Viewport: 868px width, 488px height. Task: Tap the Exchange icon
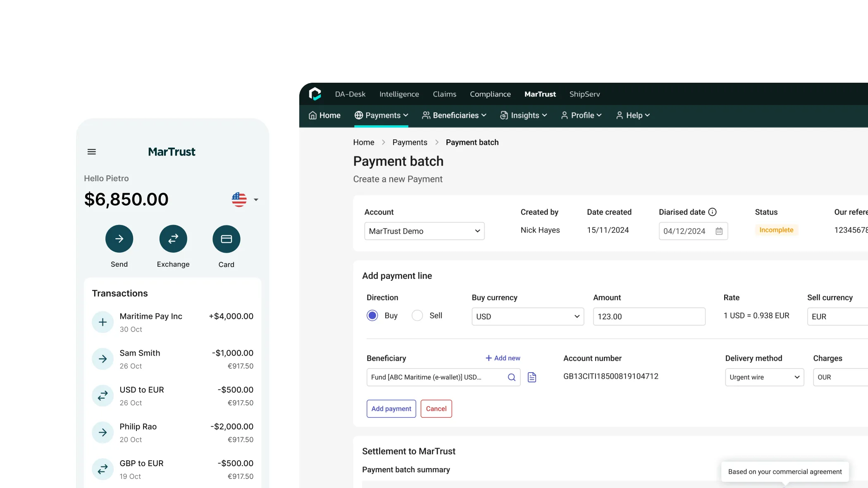coord(173,239)
